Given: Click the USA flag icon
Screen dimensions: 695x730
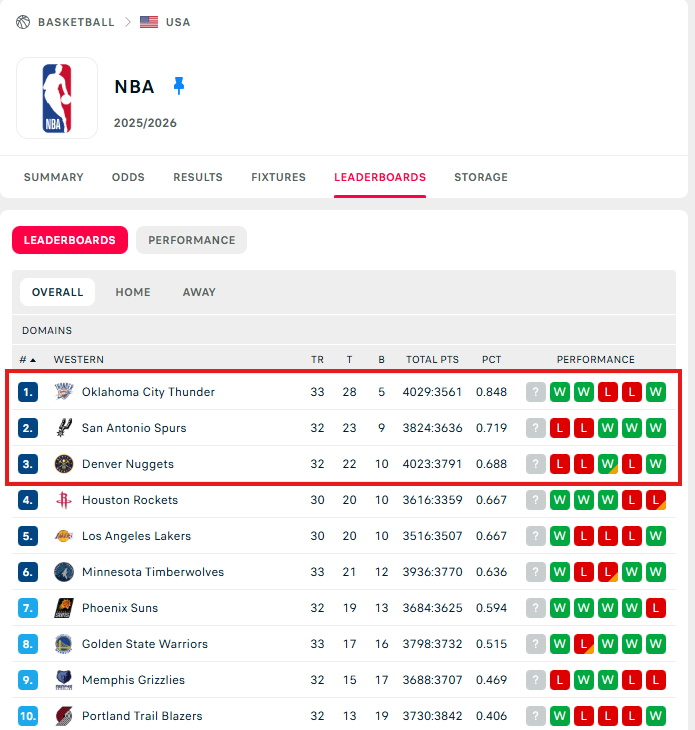Looking at the screenshot, I should click(x=149, y=22).
